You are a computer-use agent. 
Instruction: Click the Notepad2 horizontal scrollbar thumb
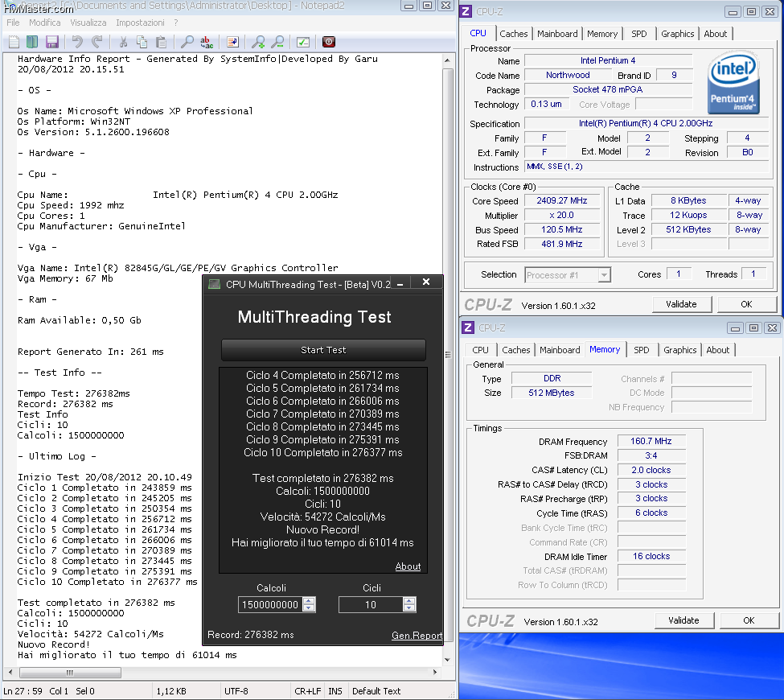coord(69,672)
